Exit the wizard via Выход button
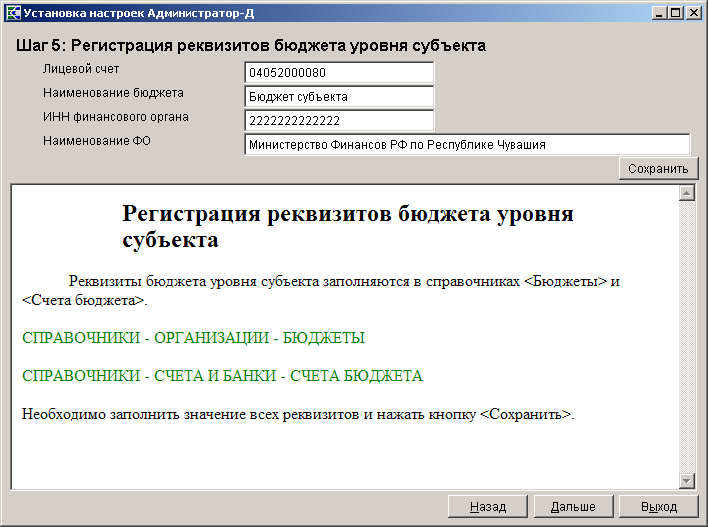The width and height of the screenshot is (708, 527). pos(659,507)
